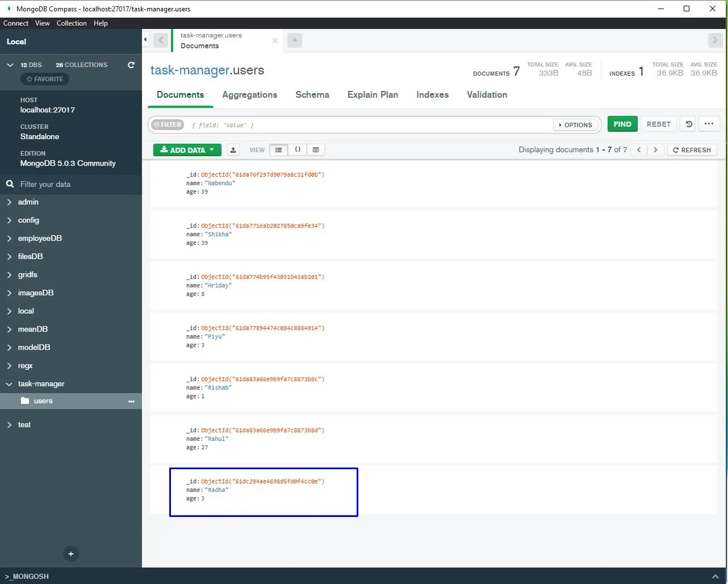Switch to the Explain Plan tab
728x584 pixels.
(373, 95)
